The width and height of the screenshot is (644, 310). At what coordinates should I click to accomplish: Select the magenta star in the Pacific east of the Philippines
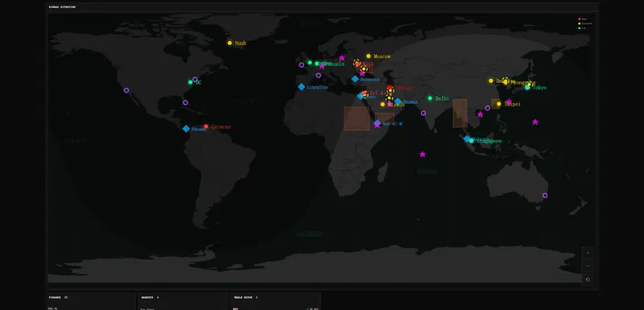pyautogui.click(x=535, y=122)
